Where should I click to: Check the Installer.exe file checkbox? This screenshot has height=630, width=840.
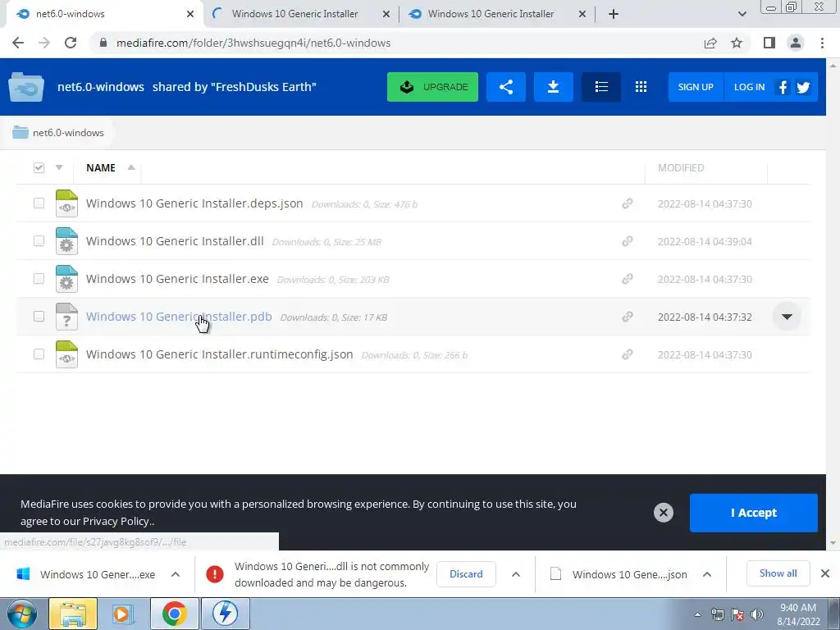pos(39,279)
